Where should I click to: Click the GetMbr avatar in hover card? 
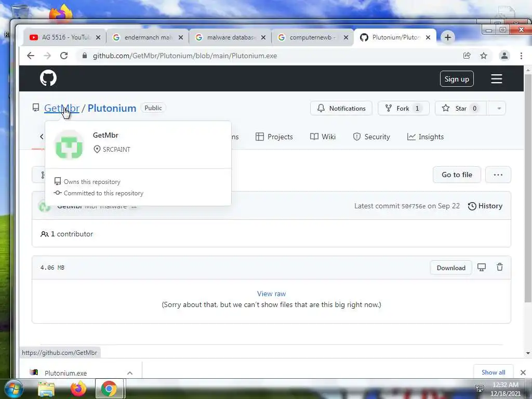[x=69, y=145]
